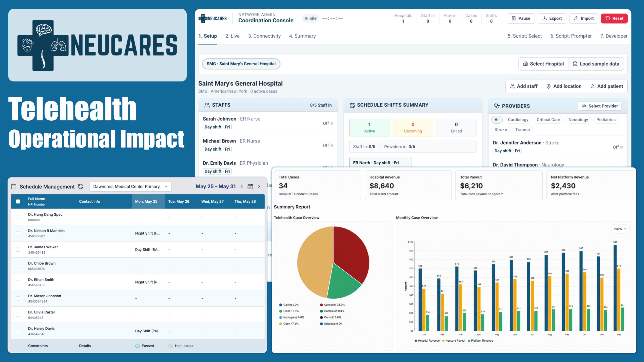Go to next week arrow

pyautogui.click(x=259, y=187)
